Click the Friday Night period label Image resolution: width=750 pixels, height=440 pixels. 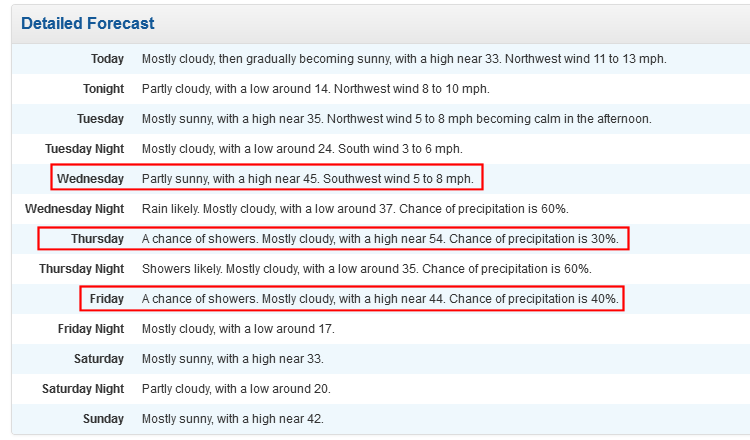(91, 329)
